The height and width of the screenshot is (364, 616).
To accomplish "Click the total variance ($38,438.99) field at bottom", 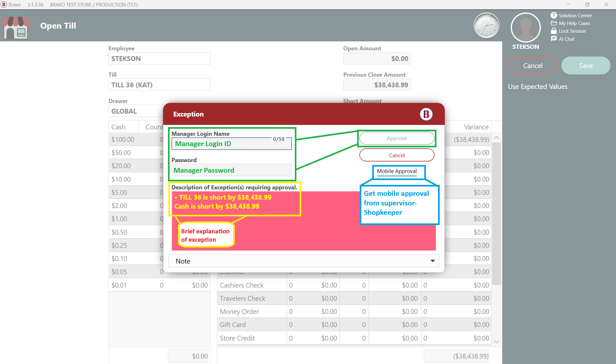I will point(456,356).
